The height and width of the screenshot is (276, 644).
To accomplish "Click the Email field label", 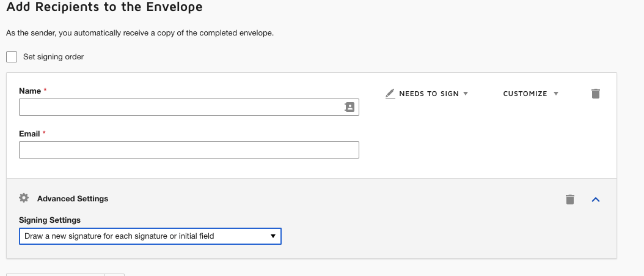I will 29,134.
